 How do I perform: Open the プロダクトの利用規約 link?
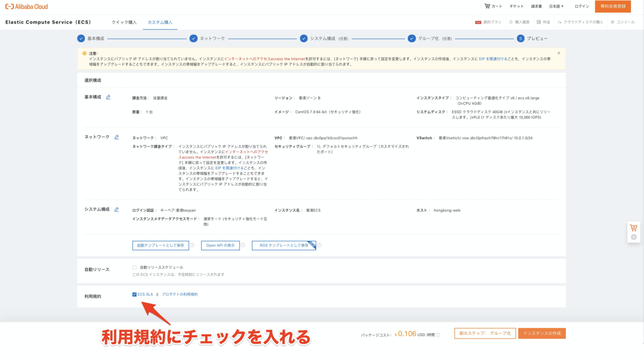(180, 294)
